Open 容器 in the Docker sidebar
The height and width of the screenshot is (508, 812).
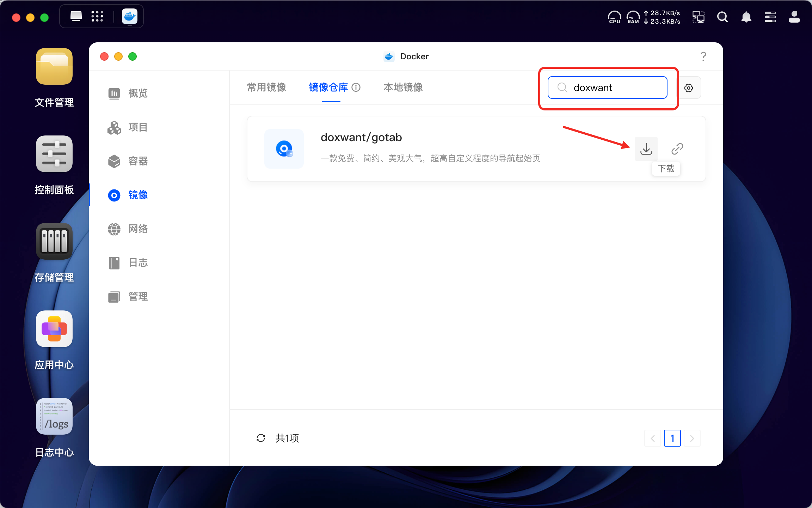[128, 161]
